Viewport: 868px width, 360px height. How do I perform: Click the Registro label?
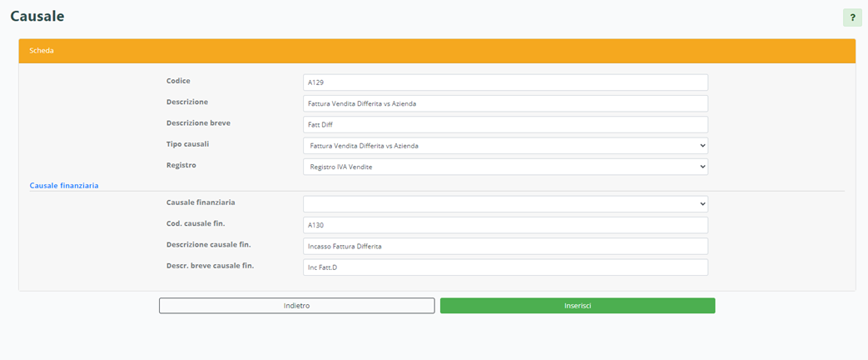[181, 165]
